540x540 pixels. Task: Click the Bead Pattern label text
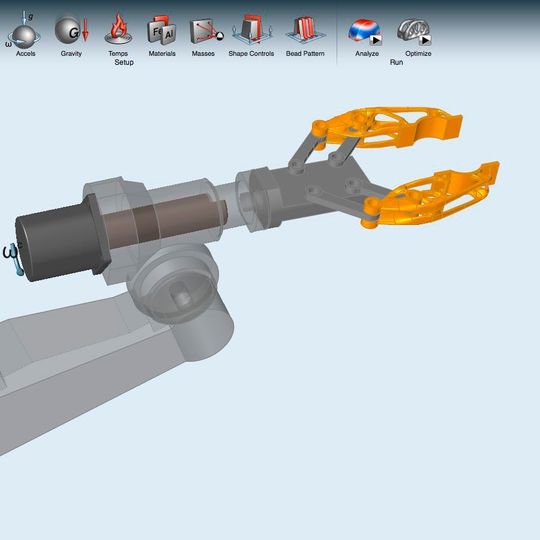click(305, 53)
